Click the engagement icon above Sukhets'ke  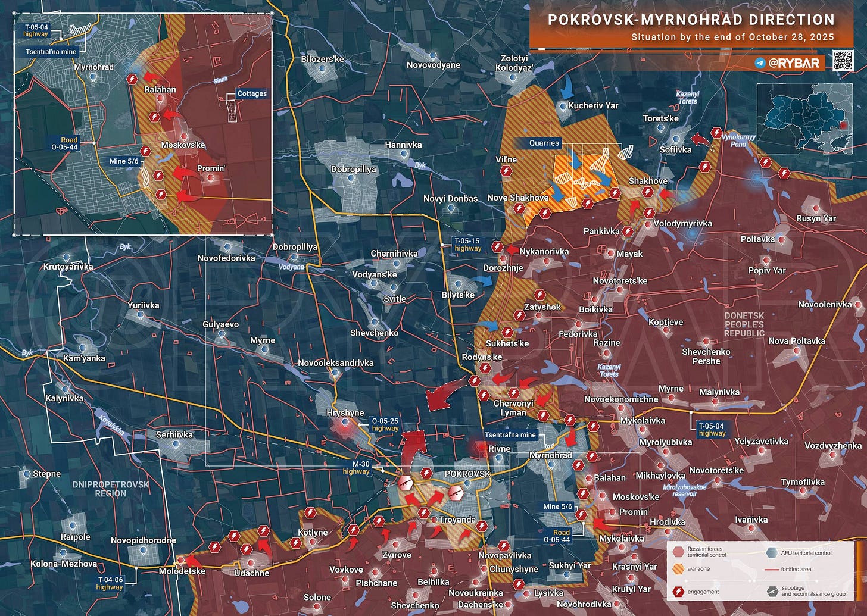click(x=507, y=332)
